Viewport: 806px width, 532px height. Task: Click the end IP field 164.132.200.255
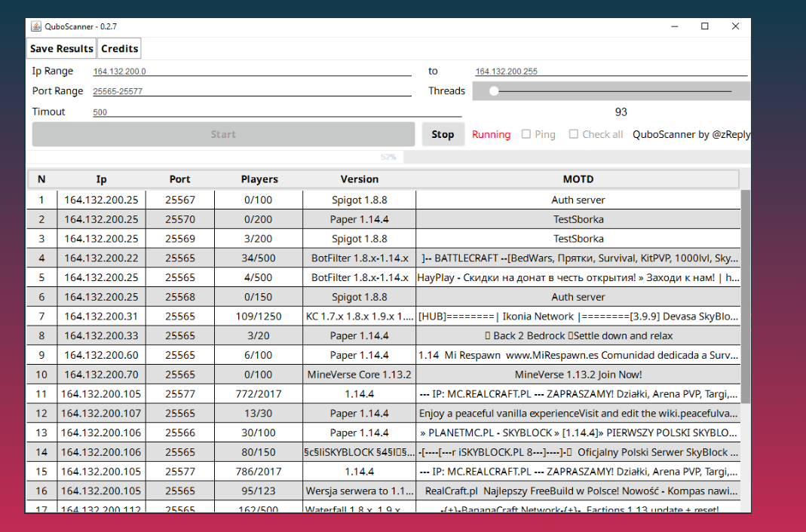(611, 72)
